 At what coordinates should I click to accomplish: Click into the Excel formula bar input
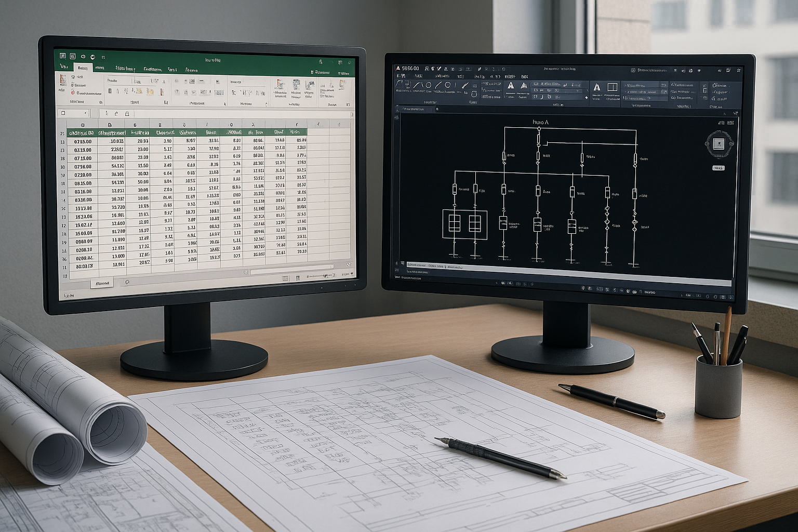click(243, 114)
